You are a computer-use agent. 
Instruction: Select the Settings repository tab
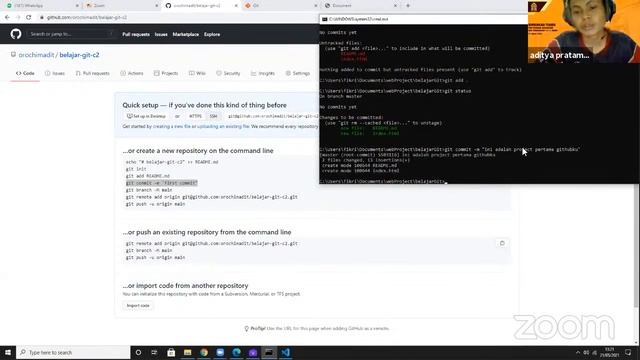(298, 73)
